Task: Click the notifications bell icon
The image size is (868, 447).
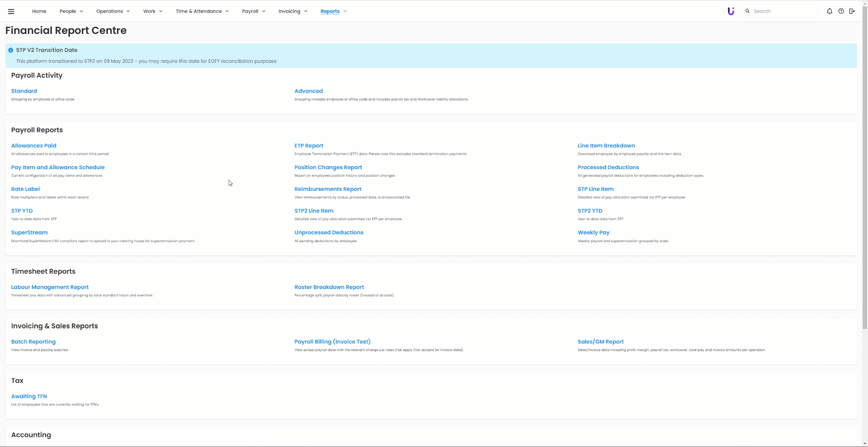Action: pos(829,11)
